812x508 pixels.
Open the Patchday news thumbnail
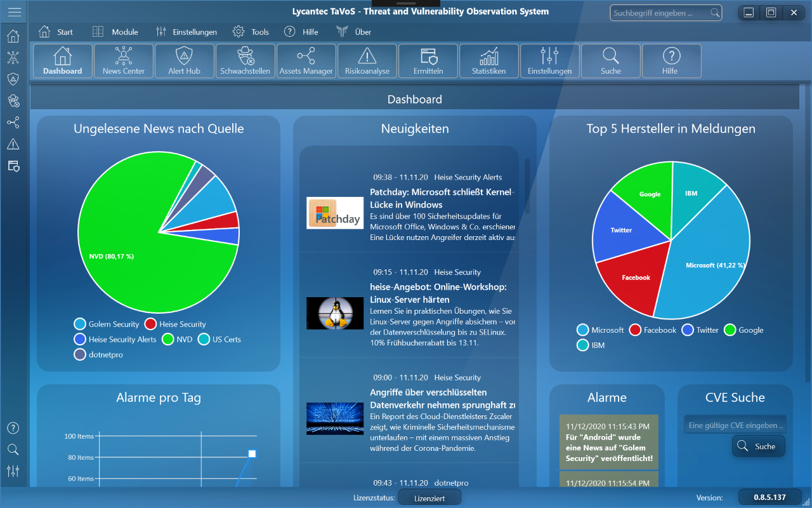click(x=335, y=213)
